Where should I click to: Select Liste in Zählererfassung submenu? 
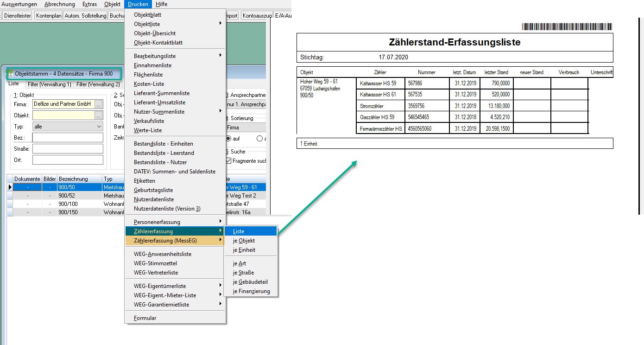click(251, 231)
